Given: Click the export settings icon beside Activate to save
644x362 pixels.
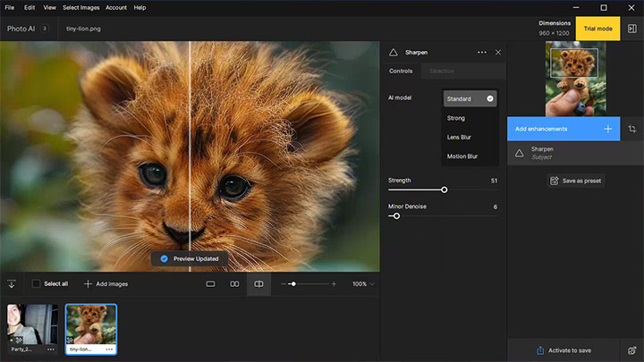Looking at the screenshot, I should pos(631,350).
